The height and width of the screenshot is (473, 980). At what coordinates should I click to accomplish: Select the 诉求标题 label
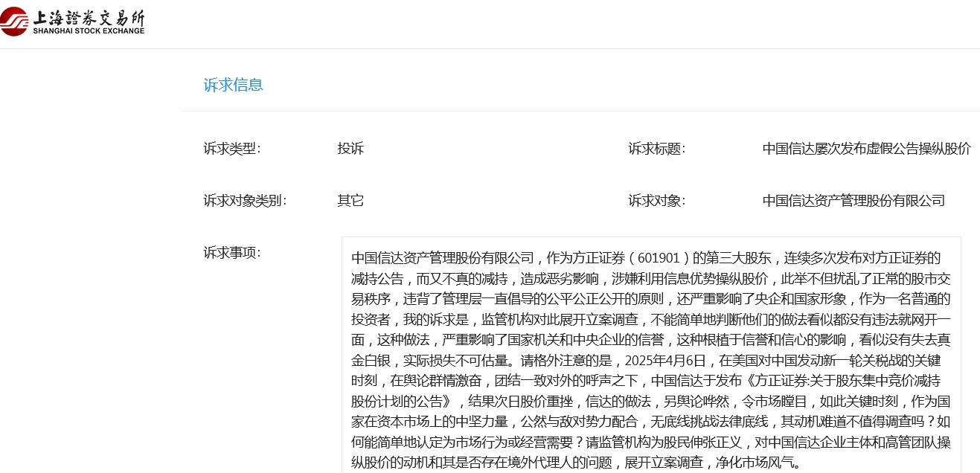tap(657, 149)
